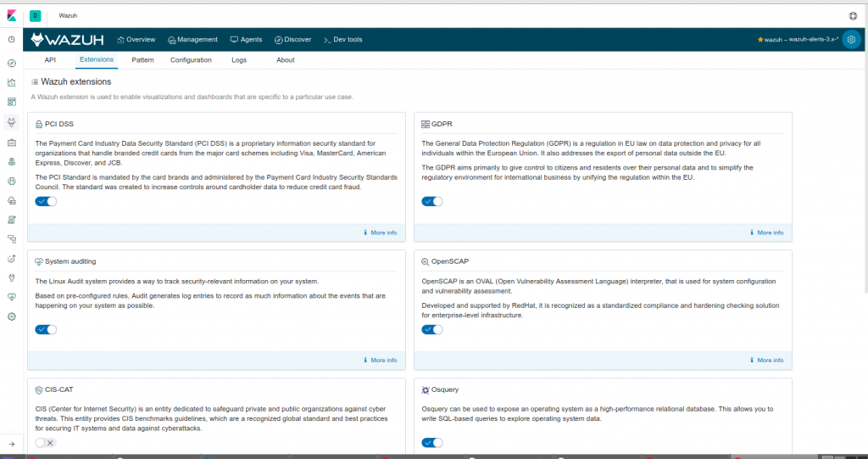
Task: Open Kibana Management gear in sidebar
Action: (x=12, y=316)
